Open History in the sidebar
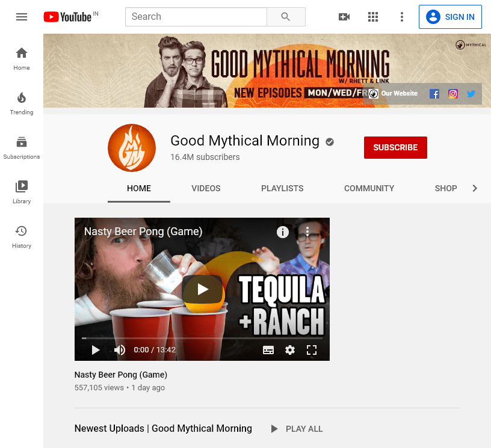The image size is (491, 448). [22, 237]
